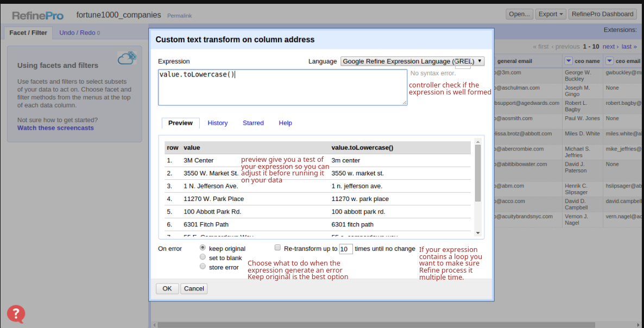Click the re-transform times input field

tap(346, 249)
